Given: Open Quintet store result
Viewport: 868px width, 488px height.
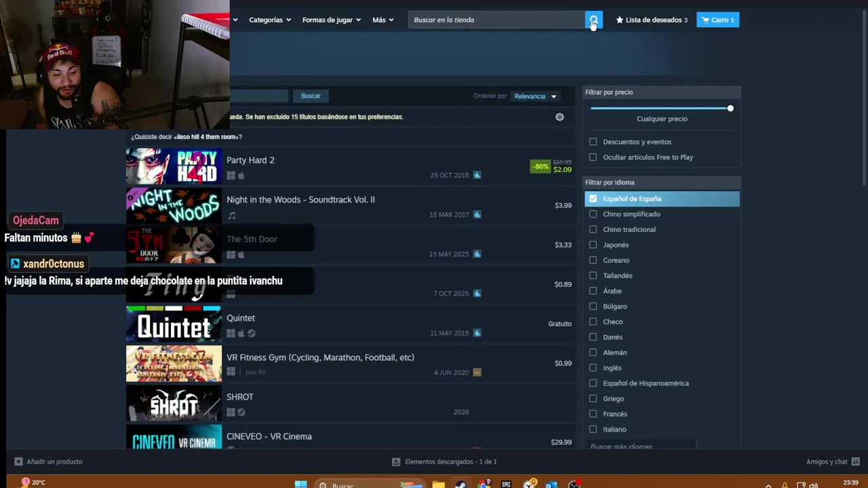Looking at the screenshot, I should [350, 325].
